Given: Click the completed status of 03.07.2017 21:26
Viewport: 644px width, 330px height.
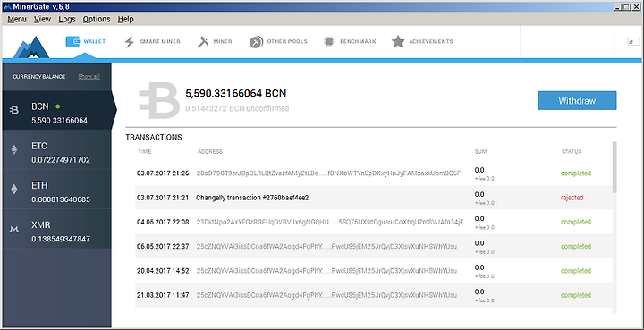Looking at the screenshot, I should (x=576, y=173).
